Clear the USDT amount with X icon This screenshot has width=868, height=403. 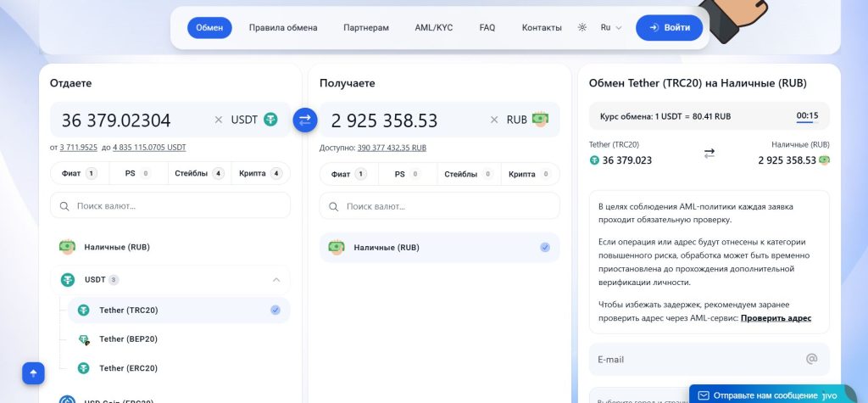point(218,120)
